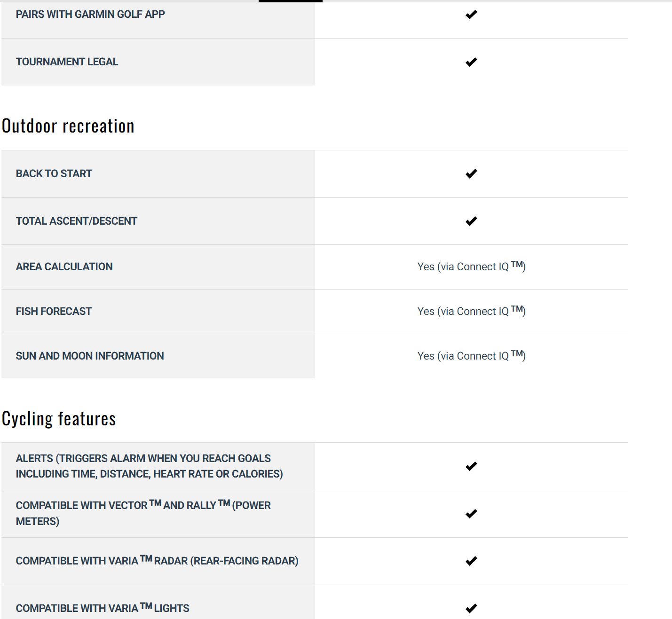Click Fish Forecast's Yes via Connect IQ text
The image size is (672, 619).
click(471, 311)
